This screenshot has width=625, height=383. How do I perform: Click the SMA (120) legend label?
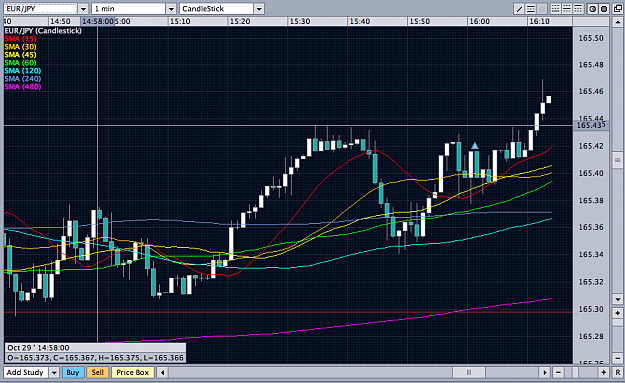pos(23,71)
